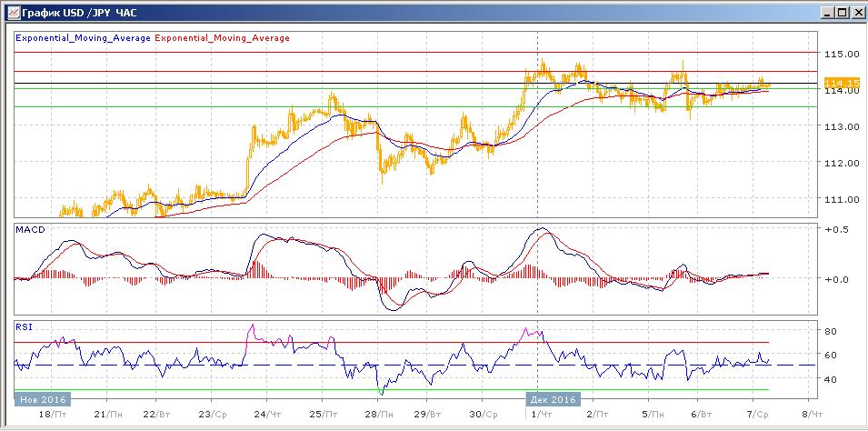Click the Дек 2016 month marker
The height and width of the screenshot is (431, 868).
553,399
